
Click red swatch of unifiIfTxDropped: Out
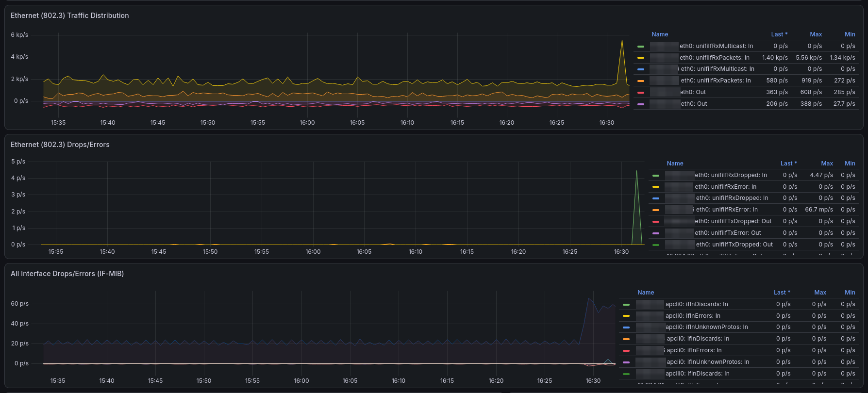pos(656,222)
